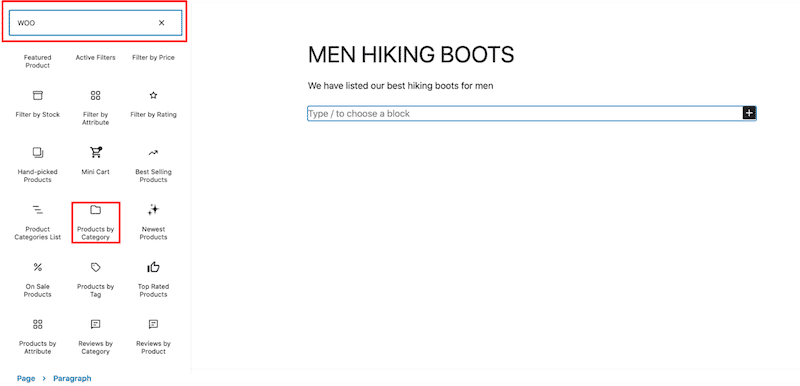Insert the Top Rated Products thumbs-up icon

(x=153, y=267)
